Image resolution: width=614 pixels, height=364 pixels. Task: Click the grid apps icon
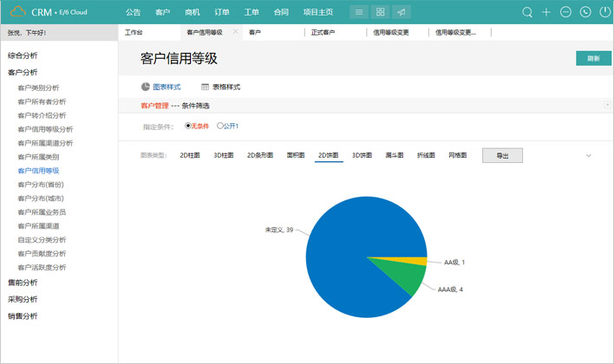click(380, 12)
